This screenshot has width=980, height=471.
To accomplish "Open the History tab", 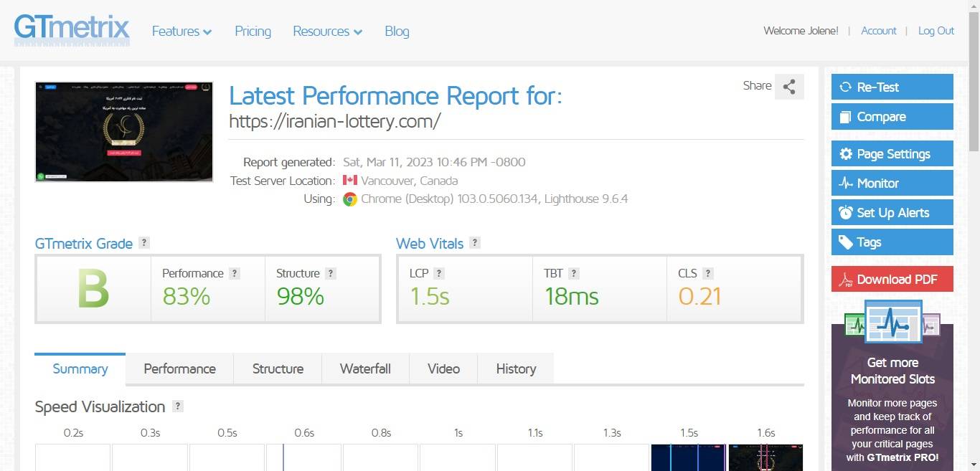I will click(516, 368).
